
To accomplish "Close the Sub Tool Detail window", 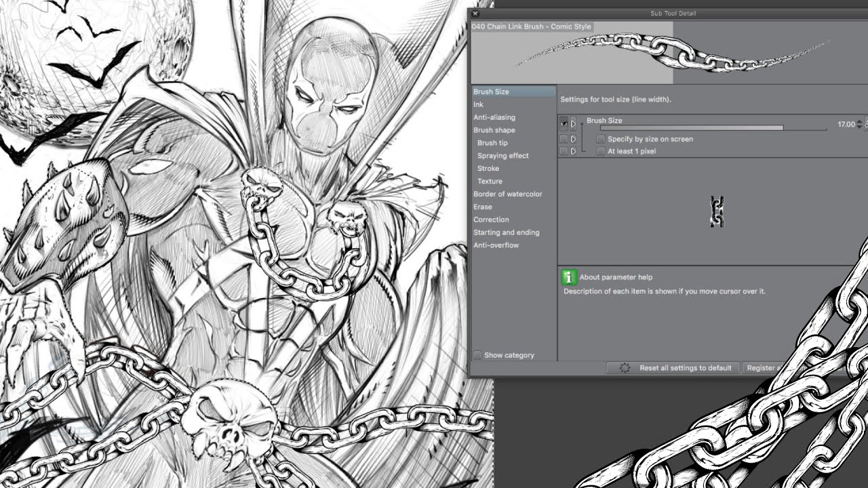I will pyautogui.click(x=475, y=13).
